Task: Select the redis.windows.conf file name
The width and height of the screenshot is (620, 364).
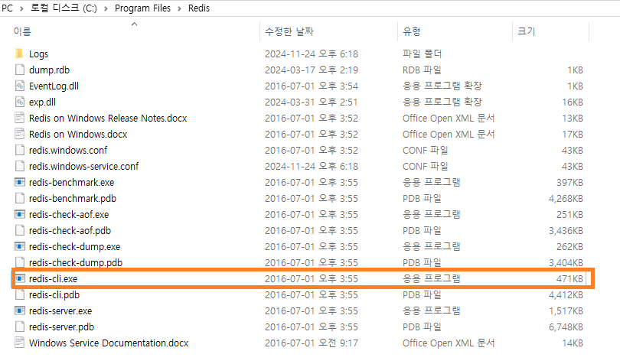Action: click(x=68, y=151)
